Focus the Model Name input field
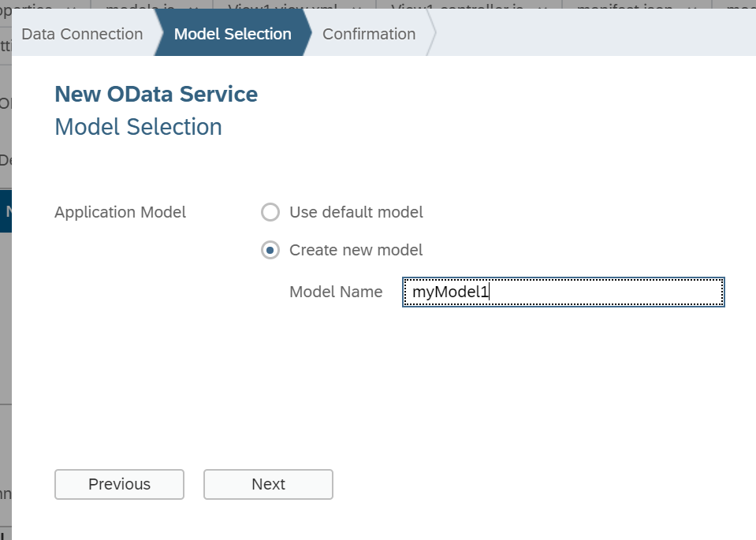This screenshot has height=540, width=756. [563, 292]
